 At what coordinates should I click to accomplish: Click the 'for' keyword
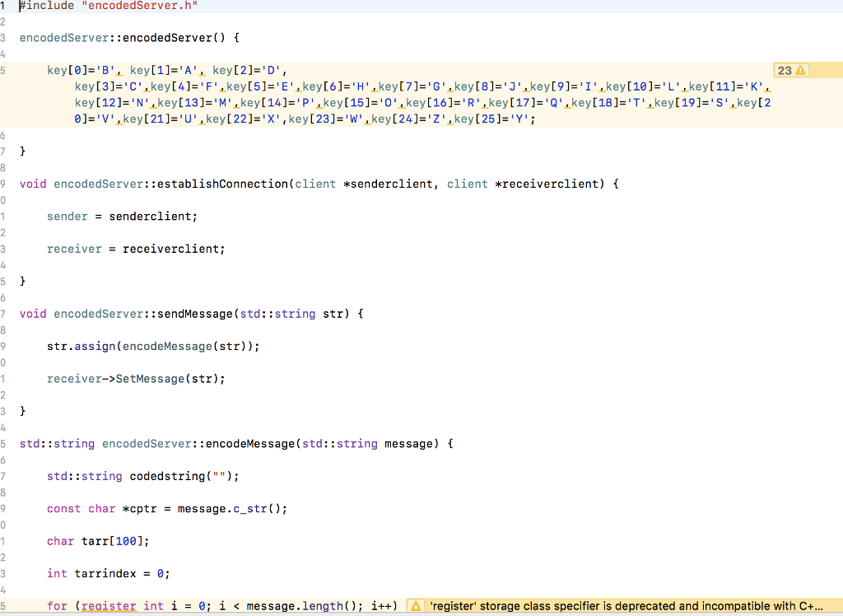57,606
